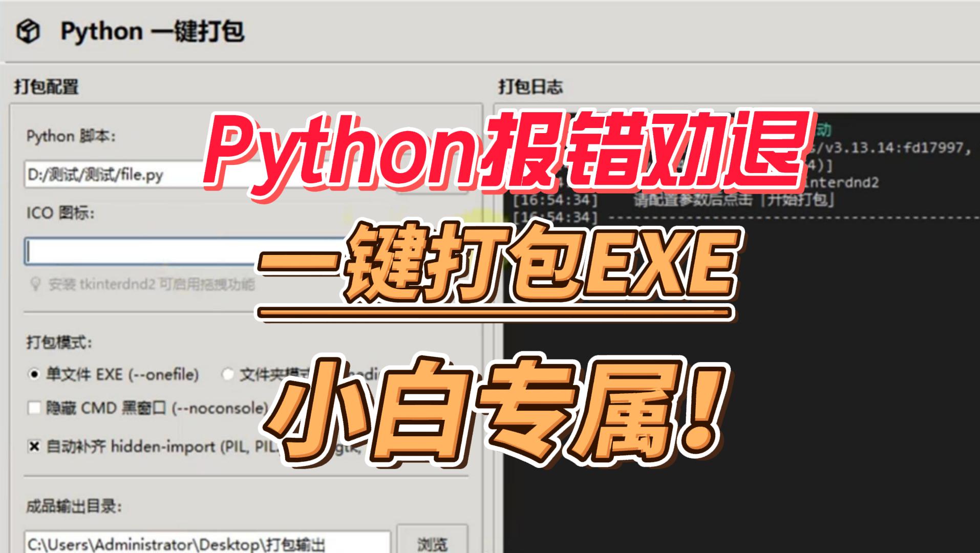Click the 打包配置 heading
This screenshot has width=980, height=553.
(x=47, y=87)
